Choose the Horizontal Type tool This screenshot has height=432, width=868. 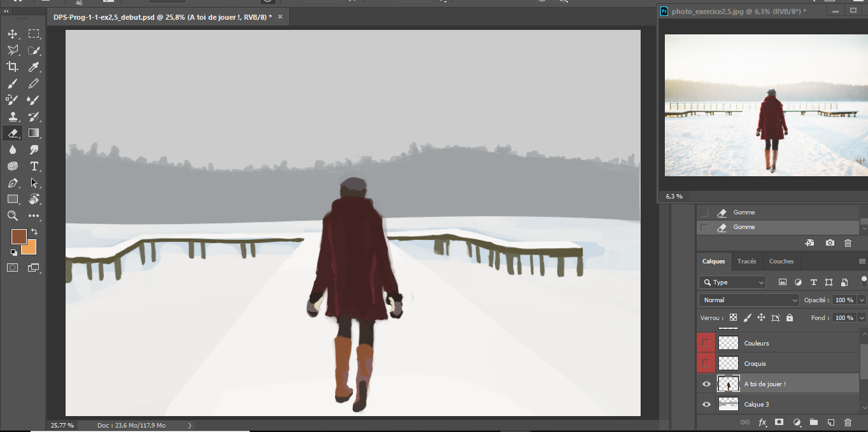point(34,167)
